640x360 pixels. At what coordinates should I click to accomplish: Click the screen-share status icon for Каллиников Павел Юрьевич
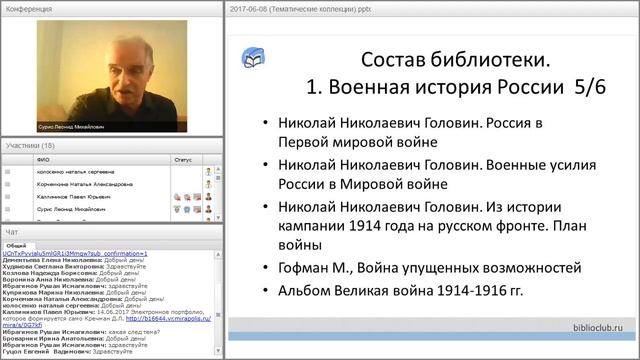coord(197,197)
